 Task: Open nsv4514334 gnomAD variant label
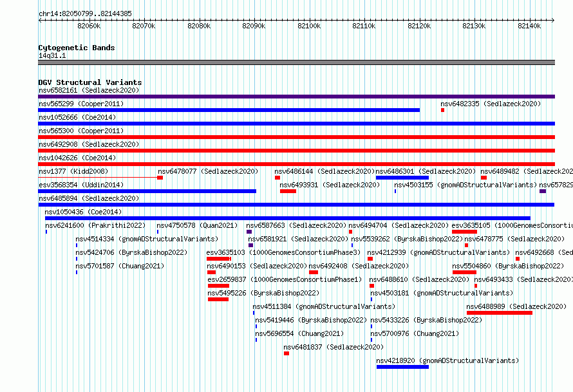coord(147,239)
